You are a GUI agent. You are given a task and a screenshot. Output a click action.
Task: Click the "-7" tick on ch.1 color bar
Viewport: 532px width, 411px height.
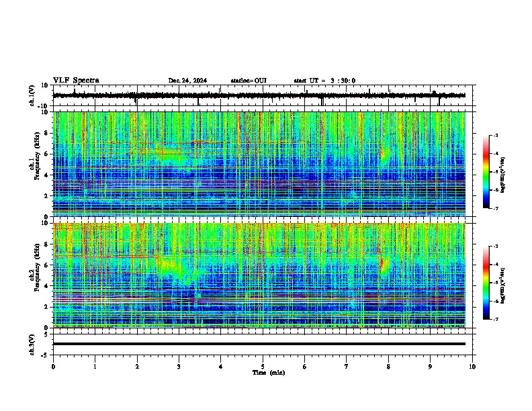pyautogui.click(x=496, y=208)
